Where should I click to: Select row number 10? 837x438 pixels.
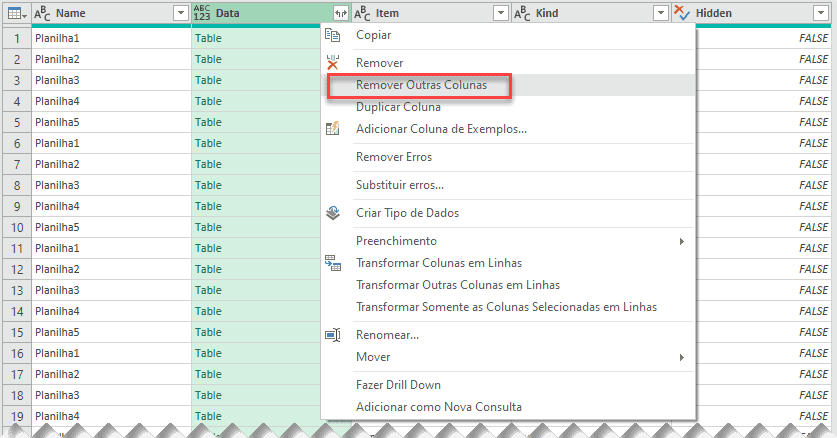pos(17,227)
